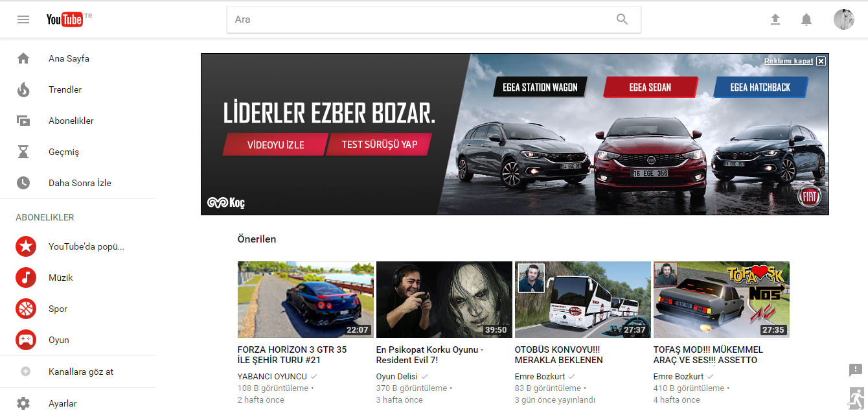Screen dimensions: 868x415
Task: Open Oyun channel in the sidebar
Action: pyautogui.click(x=58, y=340)
